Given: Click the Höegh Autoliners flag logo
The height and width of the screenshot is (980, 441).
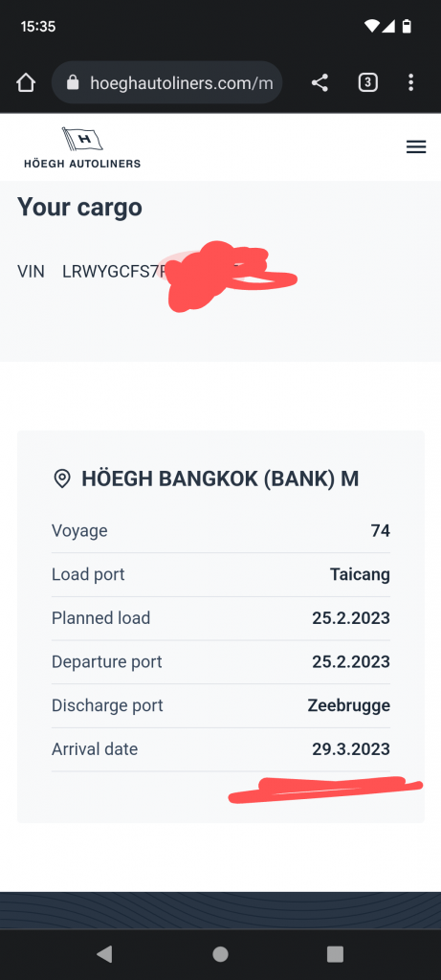Looking at the screenshot, I should click(82, 147).
